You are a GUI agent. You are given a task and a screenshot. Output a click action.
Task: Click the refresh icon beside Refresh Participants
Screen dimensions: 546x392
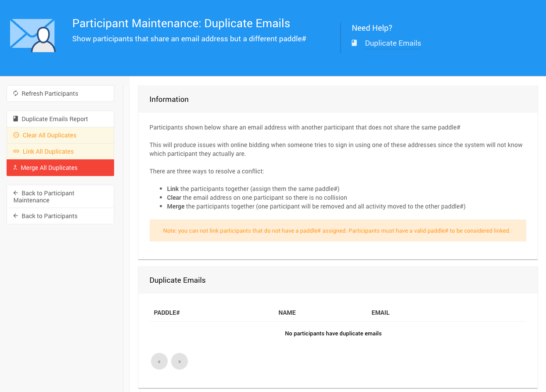[16, 94]
